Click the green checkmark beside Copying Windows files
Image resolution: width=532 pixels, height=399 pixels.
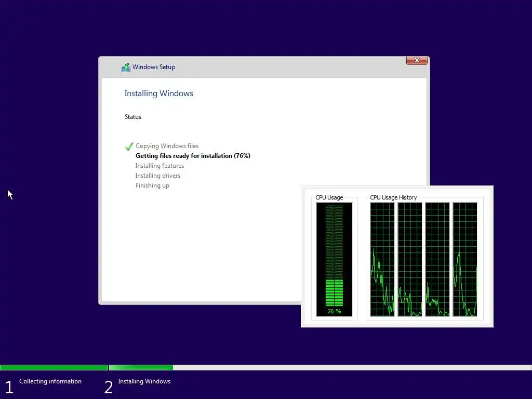129,146
